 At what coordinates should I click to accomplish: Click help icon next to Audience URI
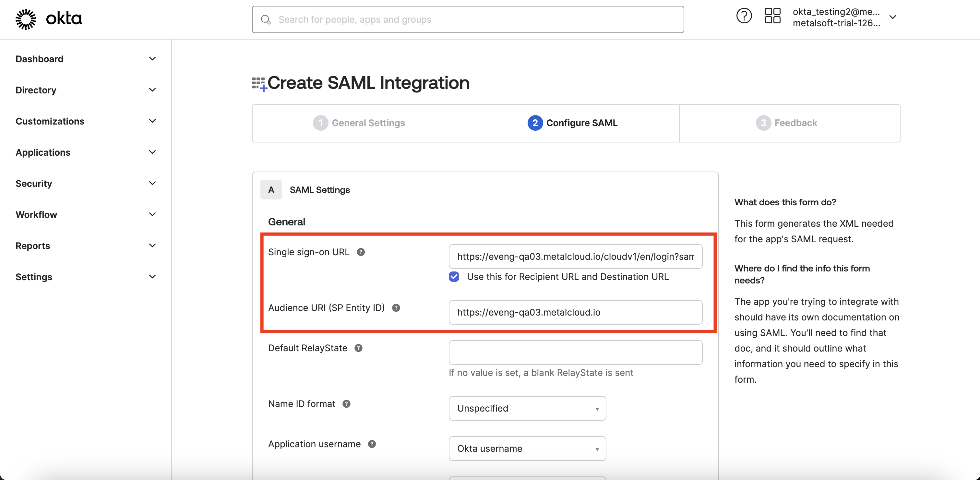(x=396, y=308)
